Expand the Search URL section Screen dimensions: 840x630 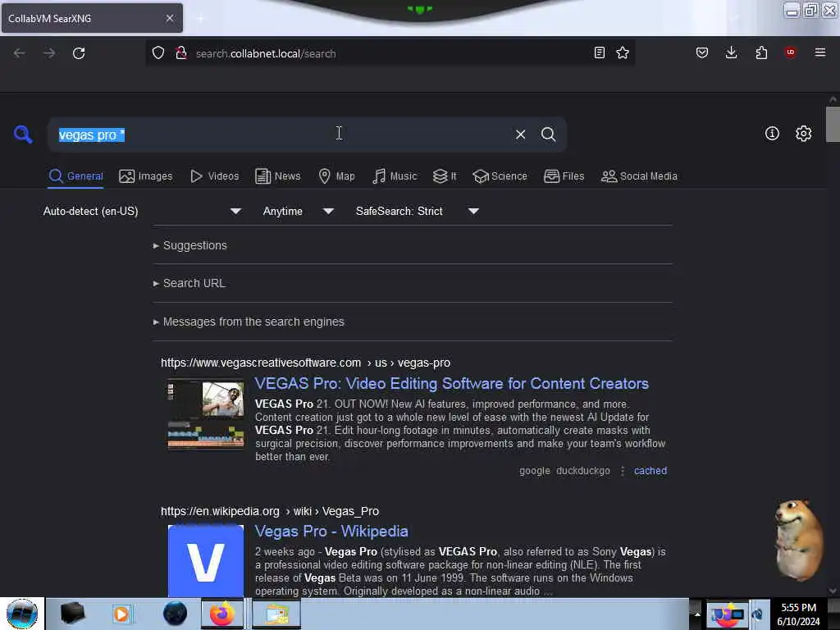click(189, 283)
